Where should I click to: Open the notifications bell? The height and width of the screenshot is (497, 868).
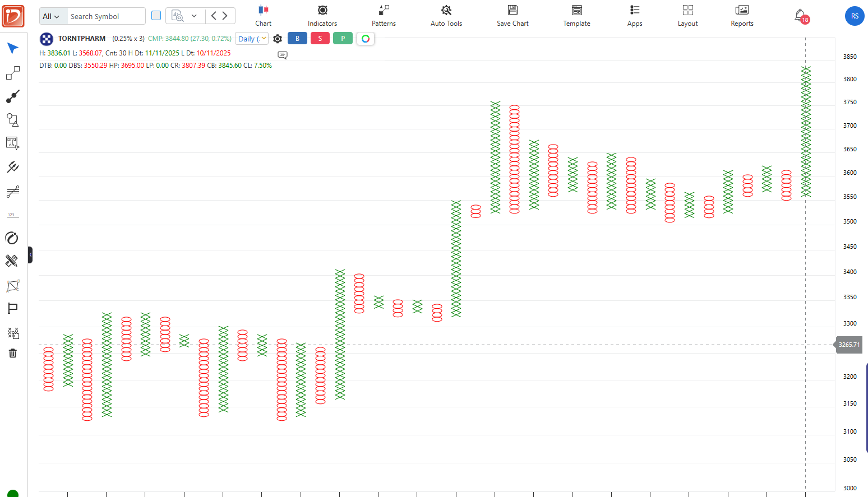pos(800,16)
